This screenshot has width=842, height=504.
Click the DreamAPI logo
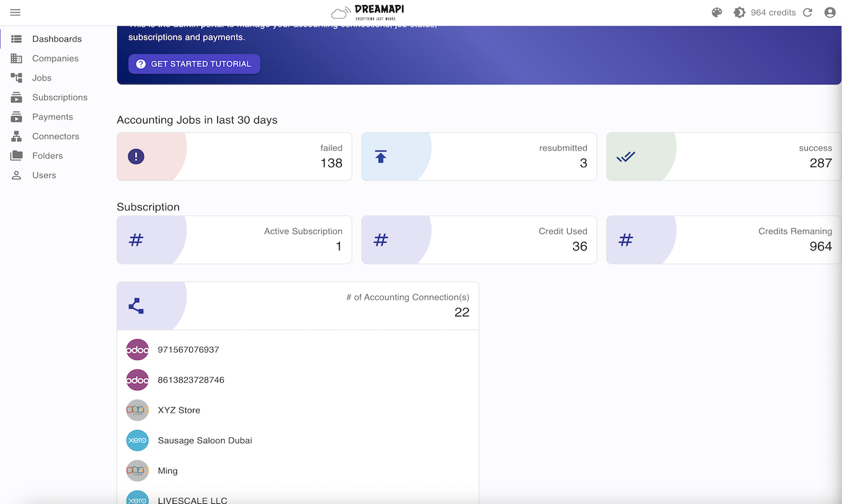[x=367, y=13]
